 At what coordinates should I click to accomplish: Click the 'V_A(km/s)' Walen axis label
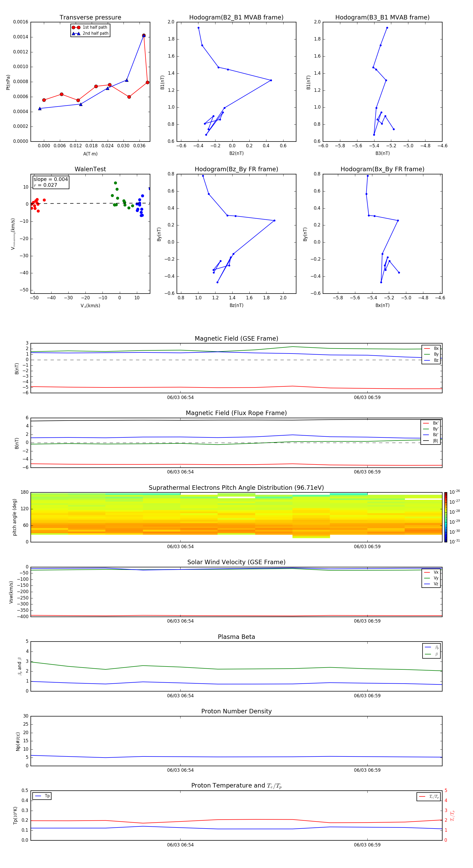(x=90, y=306)
